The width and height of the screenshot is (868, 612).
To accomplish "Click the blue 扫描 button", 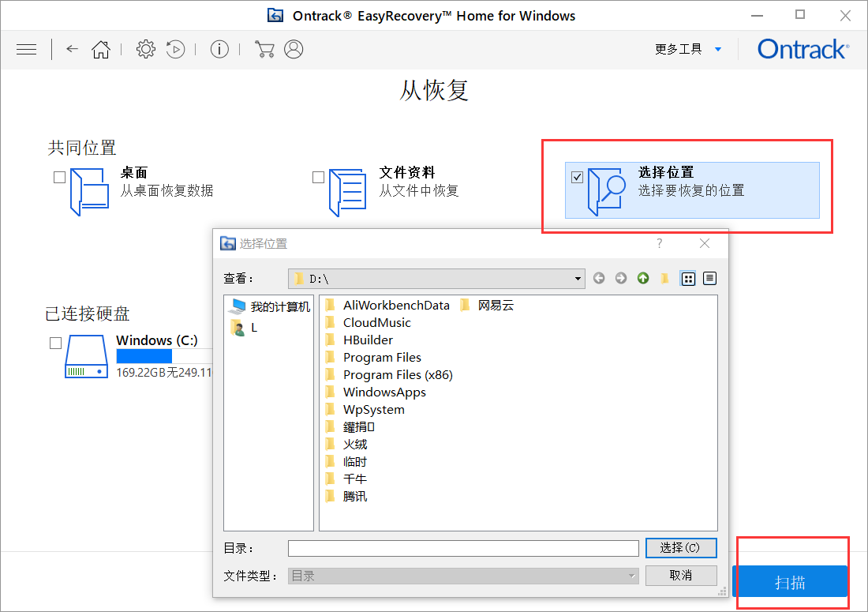I will [x=790, y=581].
